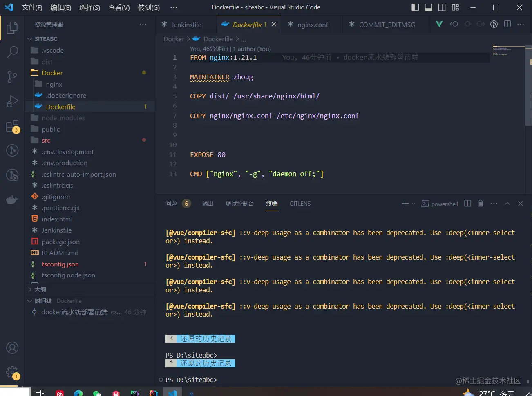Open the Source Control view
This screenshot has height=396, width=532.
(12, 76)
